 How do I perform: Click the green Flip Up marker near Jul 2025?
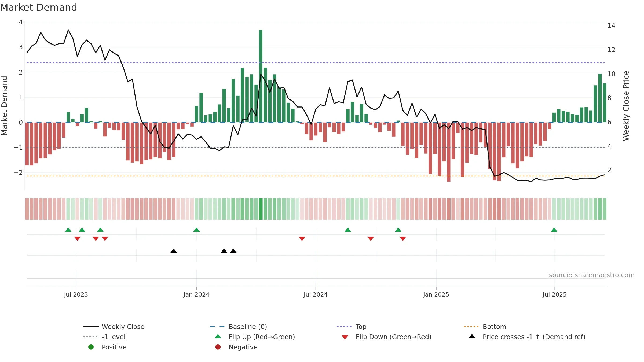[554, 230]
